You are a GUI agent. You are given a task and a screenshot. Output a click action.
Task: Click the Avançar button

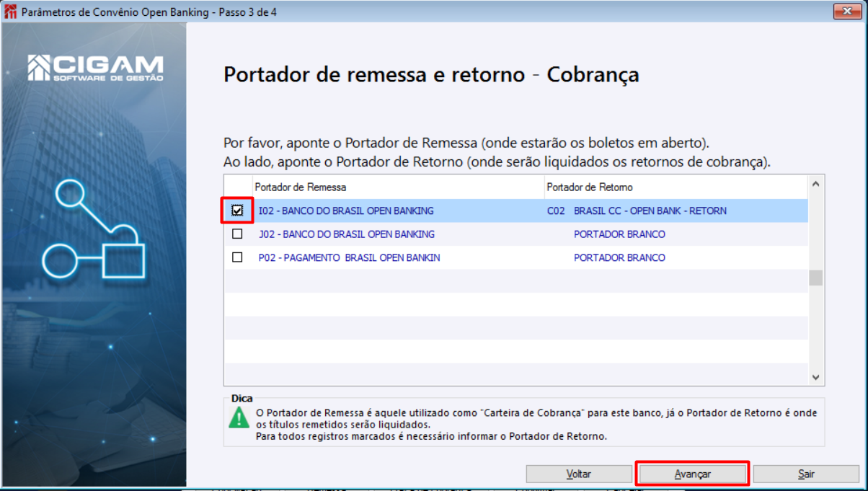(x=693, y=474)
